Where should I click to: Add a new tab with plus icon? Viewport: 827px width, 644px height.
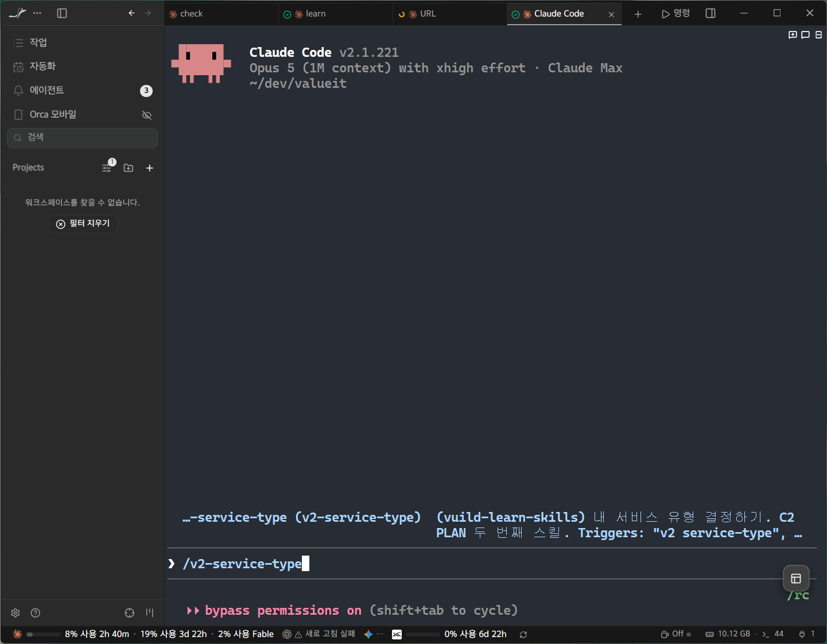[638, 14]
